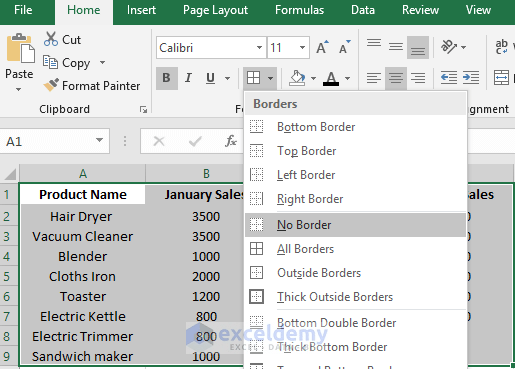This screenshot has height=369, width=515.
Task: Open Clipboard dialog launcher
Action: (x=143, y=110)
